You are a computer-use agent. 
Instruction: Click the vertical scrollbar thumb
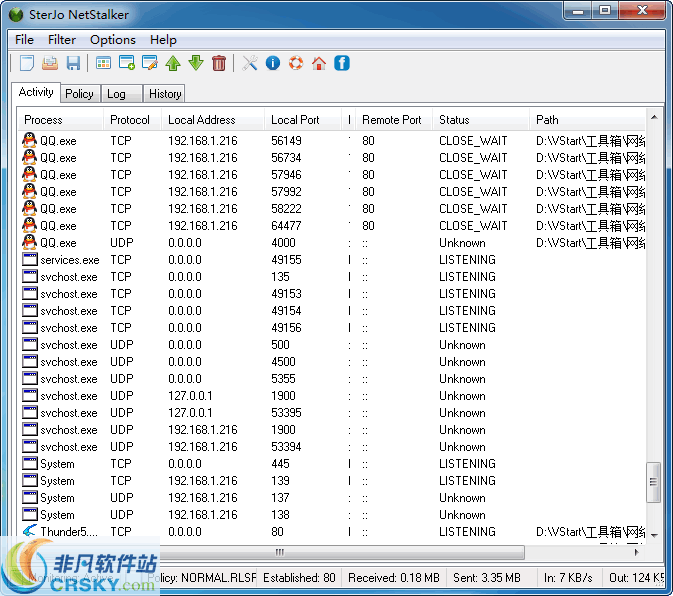tap(653, 482)
